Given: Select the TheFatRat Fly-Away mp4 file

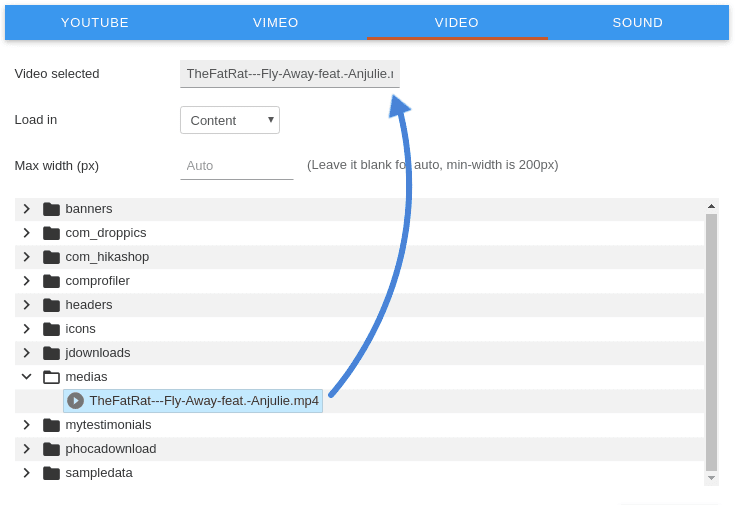Looking at the screenshot, I should click(x=203, y=401).
